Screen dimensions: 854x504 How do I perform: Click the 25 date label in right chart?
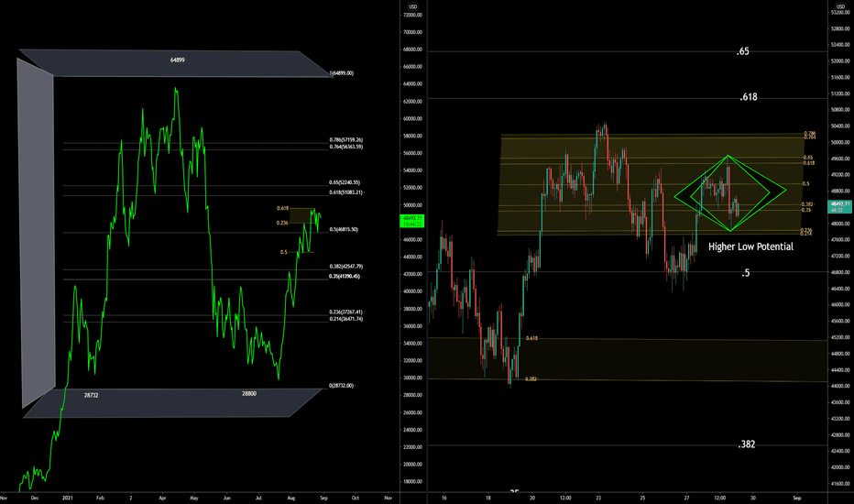click(642, 498)
